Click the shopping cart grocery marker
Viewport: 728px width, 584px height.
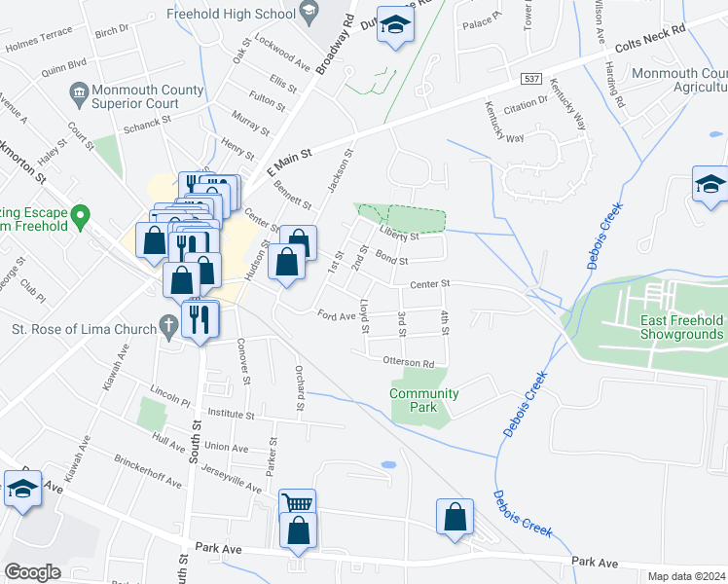297,501
